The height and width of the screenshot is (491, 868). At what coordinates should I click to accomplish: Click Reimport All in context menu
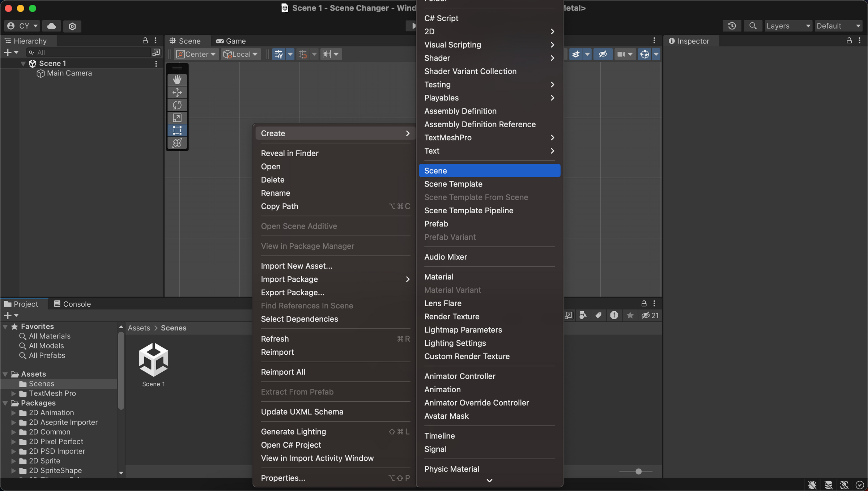pyautogui.click(x=283, y=372)
